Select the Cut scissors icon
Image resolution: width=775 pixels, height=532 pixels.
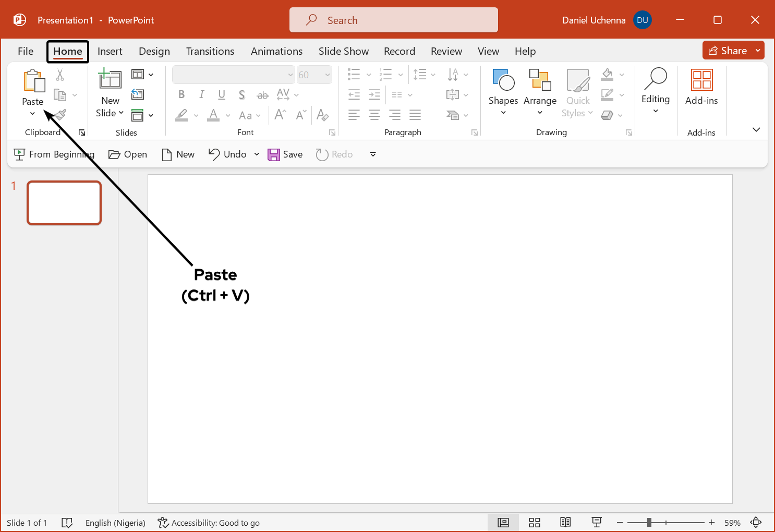point(60,75)
